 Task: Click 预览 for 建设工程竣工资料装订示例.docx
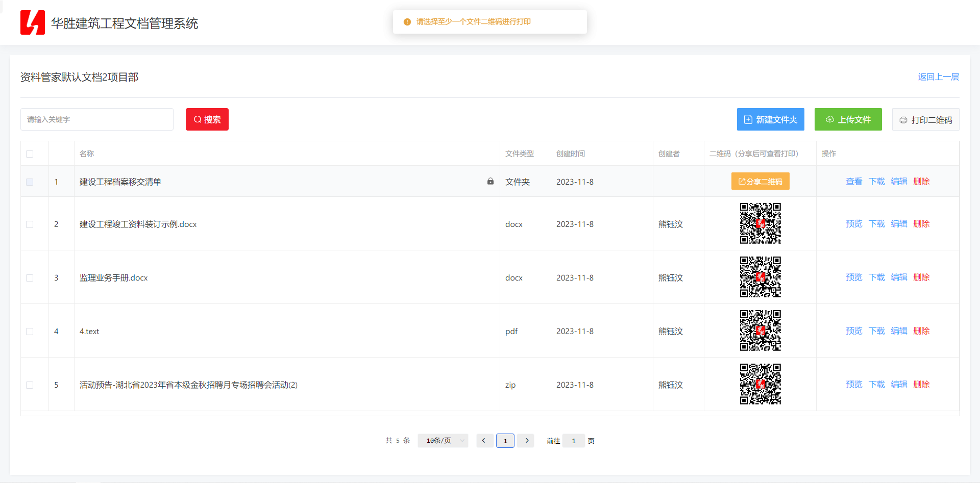coord(854,223)
